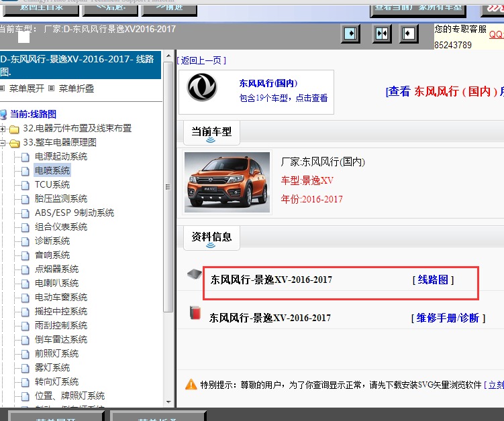
Task: Click page icon next to 摇控中控系统
Action: click(x=26, y=312)
